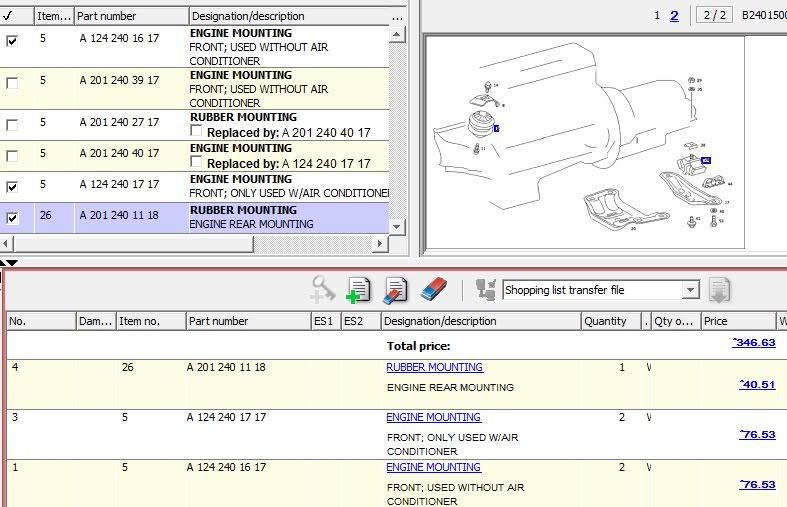Viewport: 787px width, 507px height.
Task: Click the checkmark column header
Action: click(17, 16)
